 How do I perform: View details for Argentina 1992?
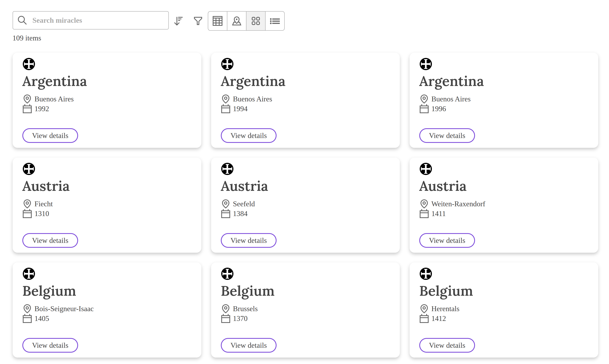tap(50, 135)
